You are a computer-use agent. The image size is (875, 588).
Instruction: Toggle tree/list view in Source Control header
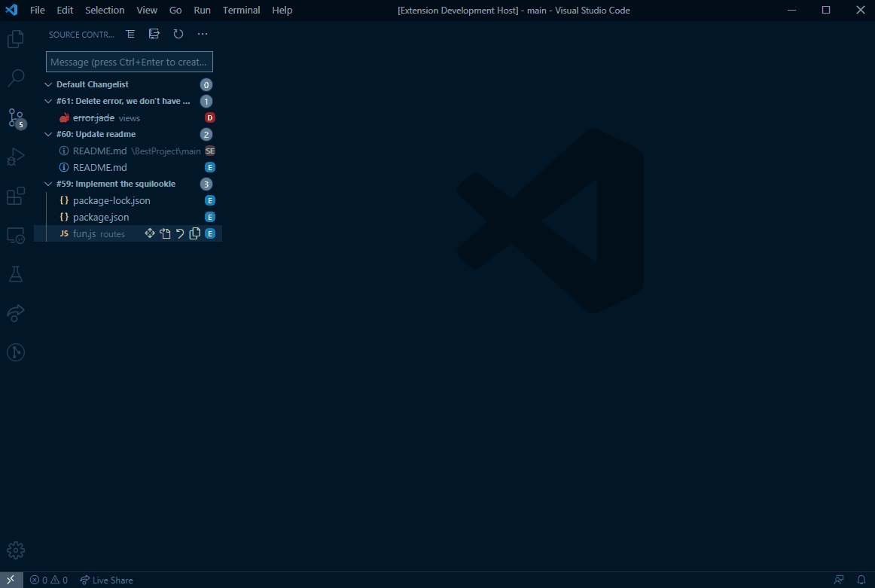pos(130,34)
